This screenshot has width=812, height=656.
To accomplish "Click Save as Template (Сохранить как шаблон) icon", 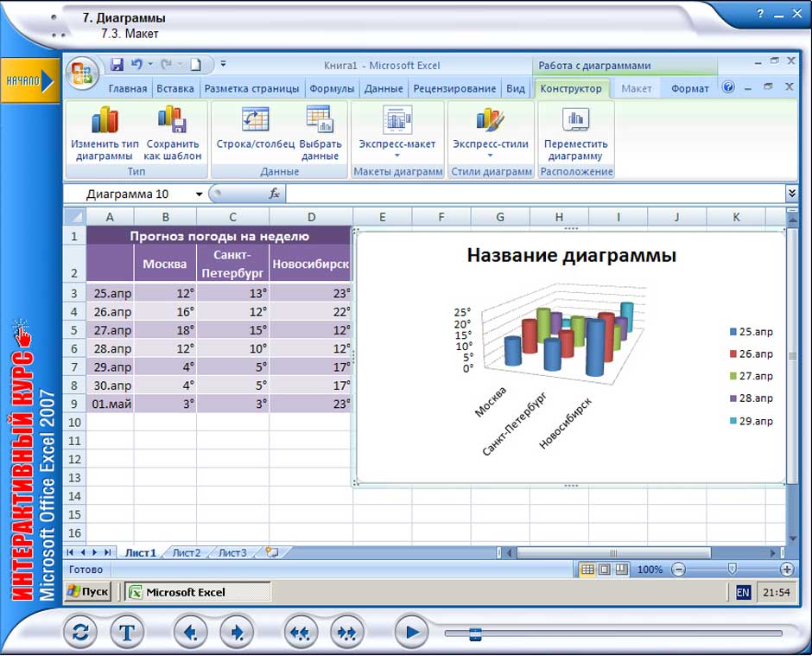I will pyautogui.click(x=173, y=121).
